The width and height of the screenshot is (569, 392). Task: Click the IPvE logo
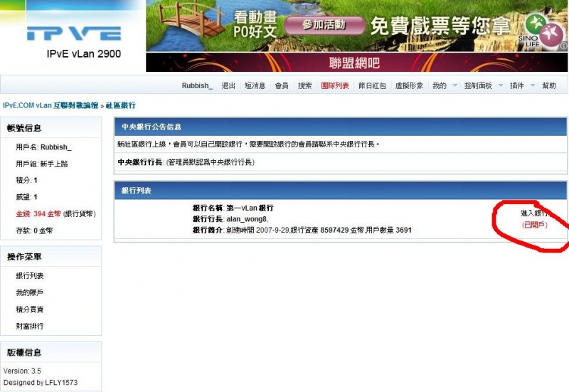pos(74,33)
